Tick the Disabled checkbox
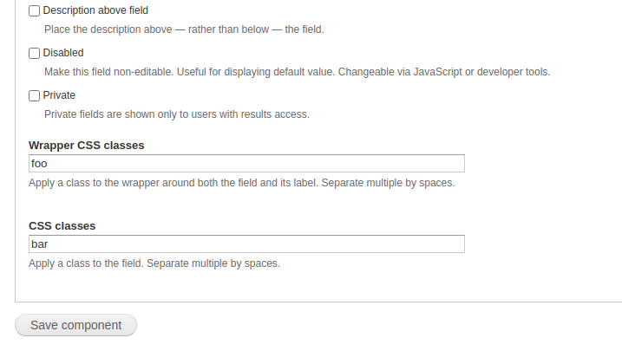Screen dimensions: 622x364 click(x=35, y=54)
